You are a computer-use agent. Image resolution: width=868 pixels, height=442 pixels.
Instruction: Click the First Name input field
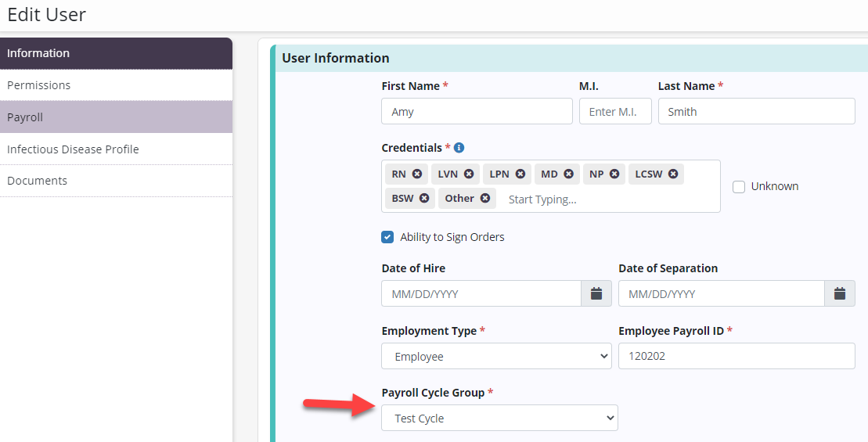click(477, 112)
